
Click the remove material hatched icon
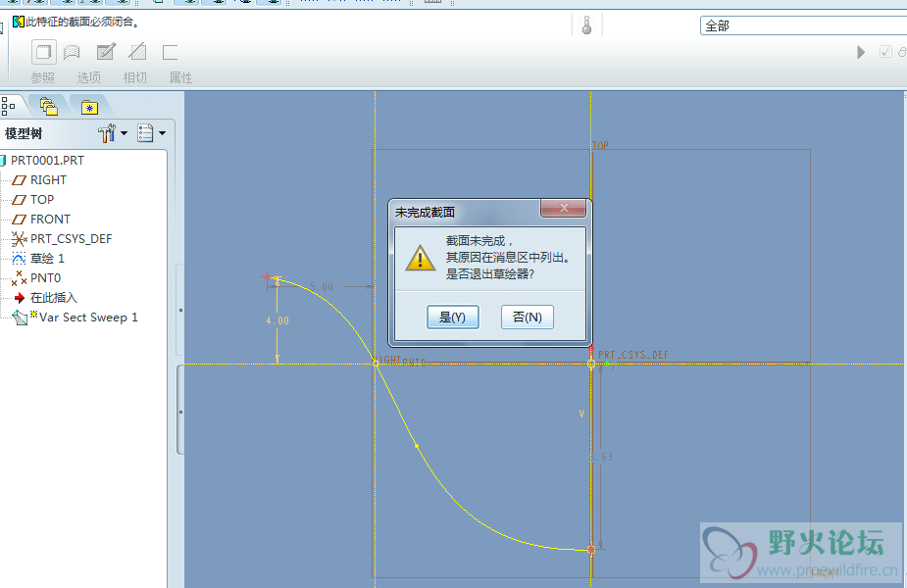pyautogui.click(x=137, y=52)
